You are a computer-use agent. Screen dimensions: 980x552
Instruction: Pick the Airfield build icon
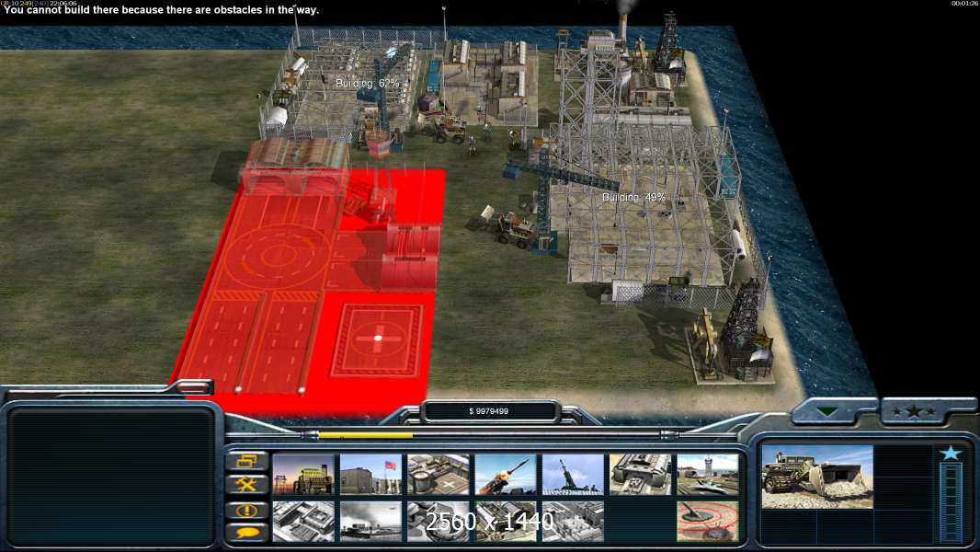(x=708, y=475)
